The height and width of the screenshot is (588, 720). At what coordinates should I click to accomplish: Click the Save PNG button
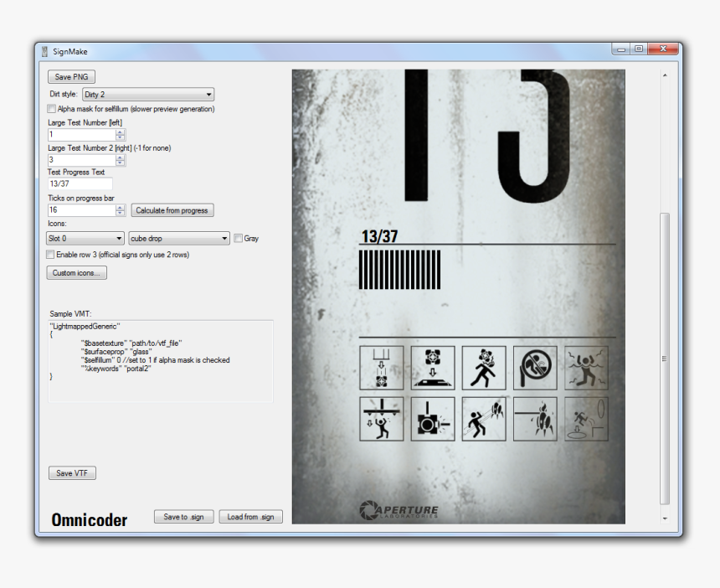coord(72,77)
